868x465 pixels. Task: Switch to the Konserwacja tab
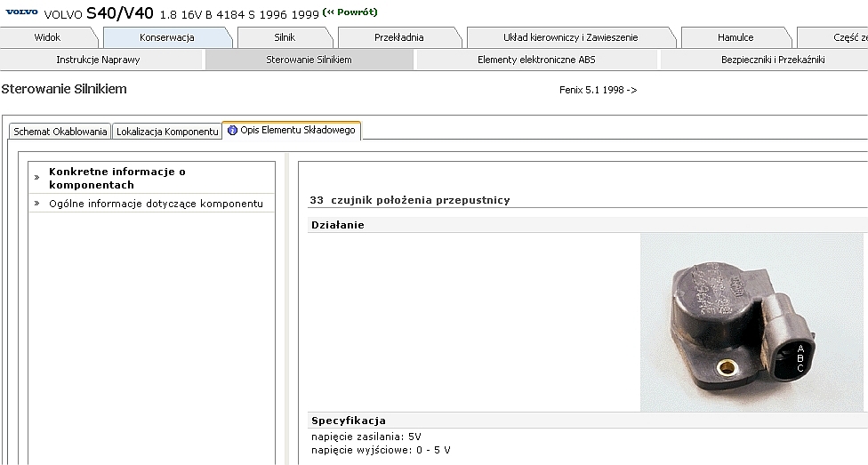pyautogui.click(x=166, y=37)
